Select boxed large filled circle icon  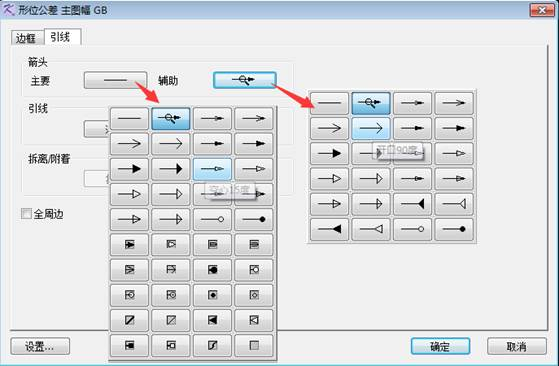[x=212, y=270]
